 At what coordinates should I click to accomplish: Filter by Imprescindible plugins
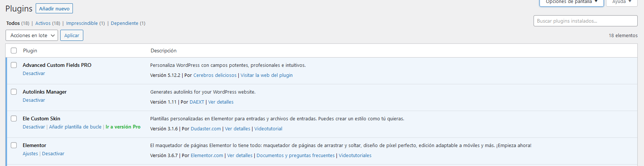pyautogui.click(x=82, y=23)
